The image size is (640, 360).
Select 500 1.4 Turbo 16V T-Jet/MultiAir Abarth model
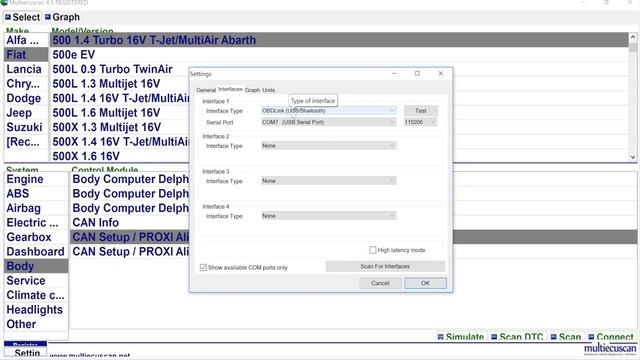pos(339,40)
